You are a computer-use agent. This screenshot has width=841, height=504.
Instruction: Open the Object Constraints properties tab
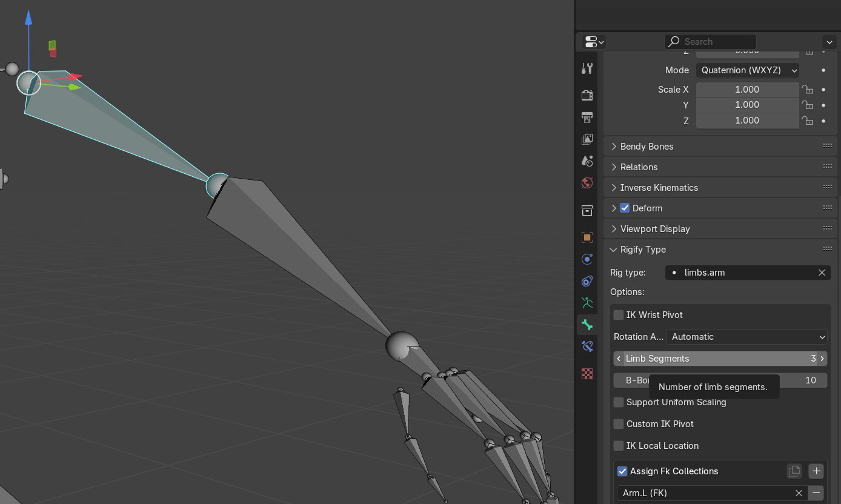tap(587, 280)
